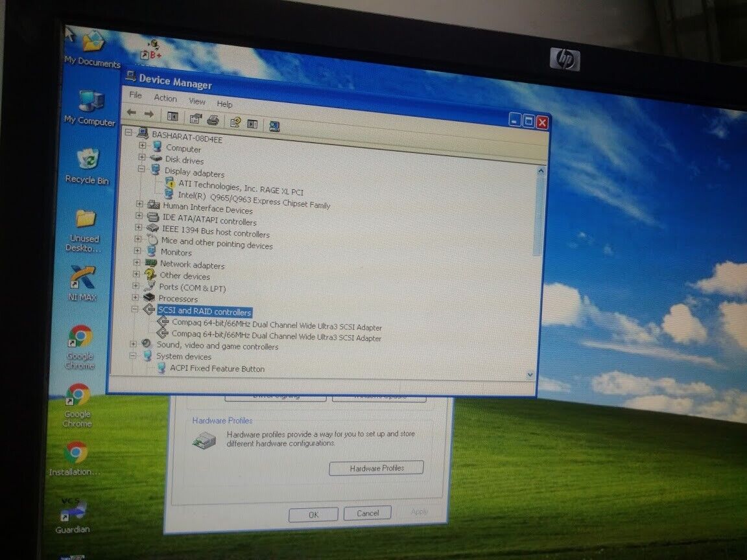Click the Monitors category icon
Screen dimensions: 747x560
pyautogui.click(x=152, y=251)
